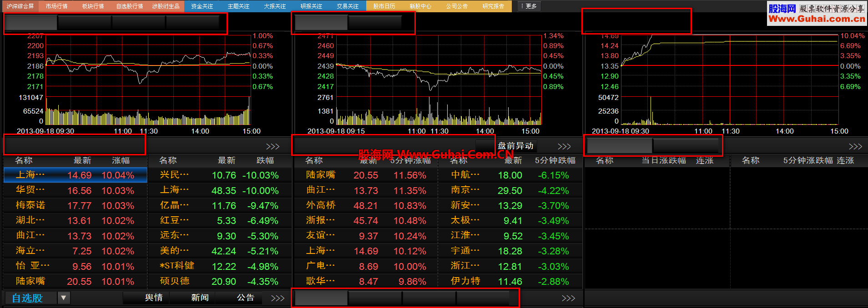The image size is (868, 308).
Task: Open the 舆情 tab
Action: coord(154,298)
